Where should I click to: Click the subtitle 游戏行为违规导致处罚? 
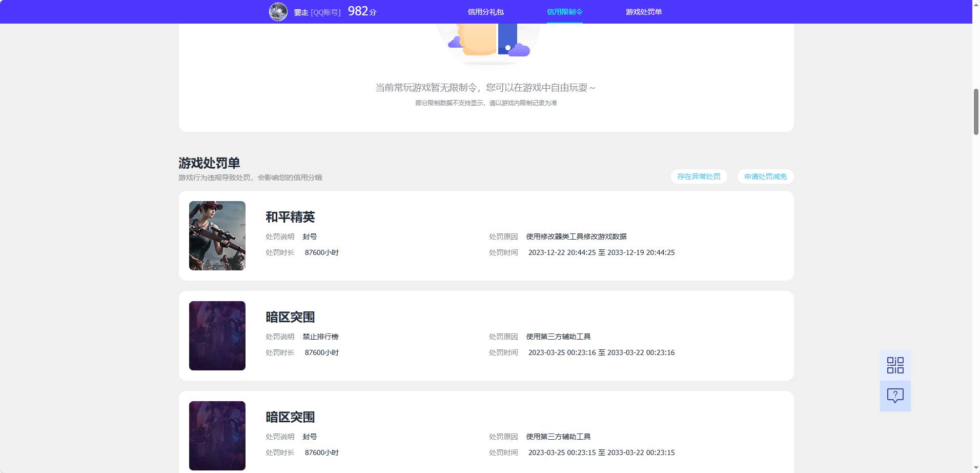tap(250, 178)
